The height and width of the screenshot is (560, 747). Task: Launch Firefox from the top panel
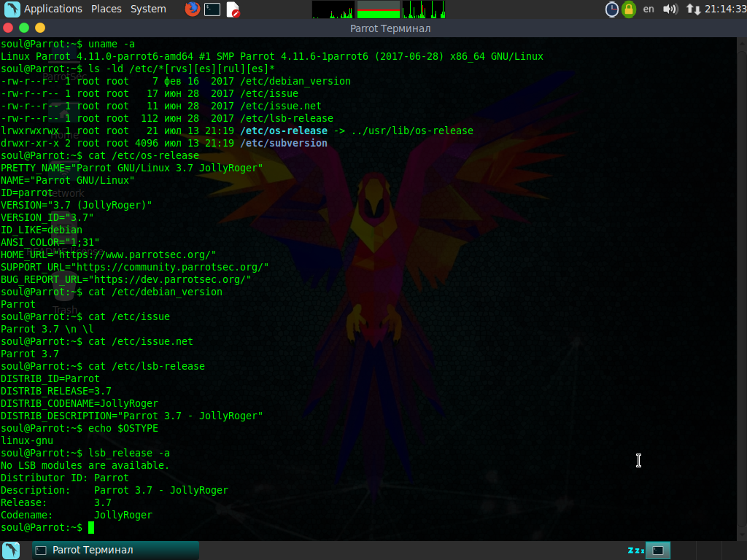(x=192, y=9)
